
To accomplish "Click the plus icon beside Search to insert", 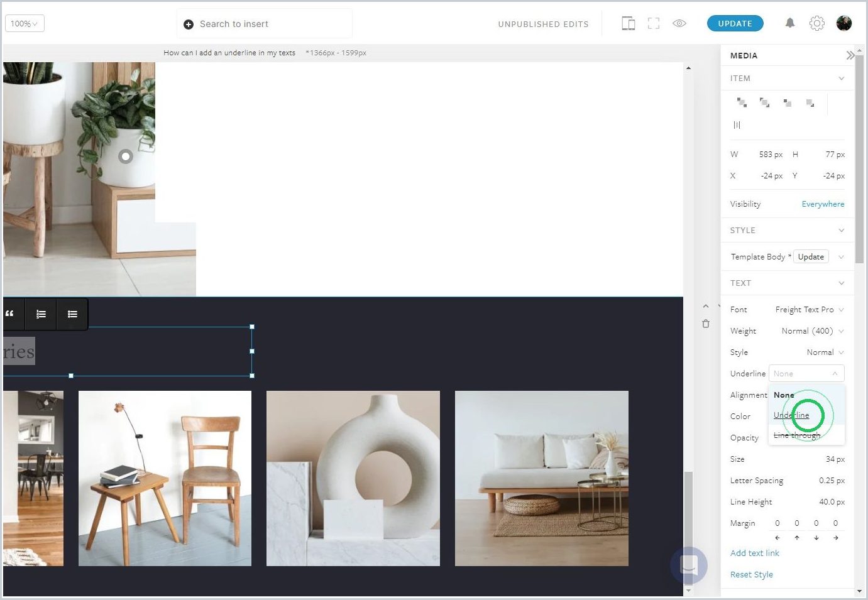I will click(x=188, y=25).
